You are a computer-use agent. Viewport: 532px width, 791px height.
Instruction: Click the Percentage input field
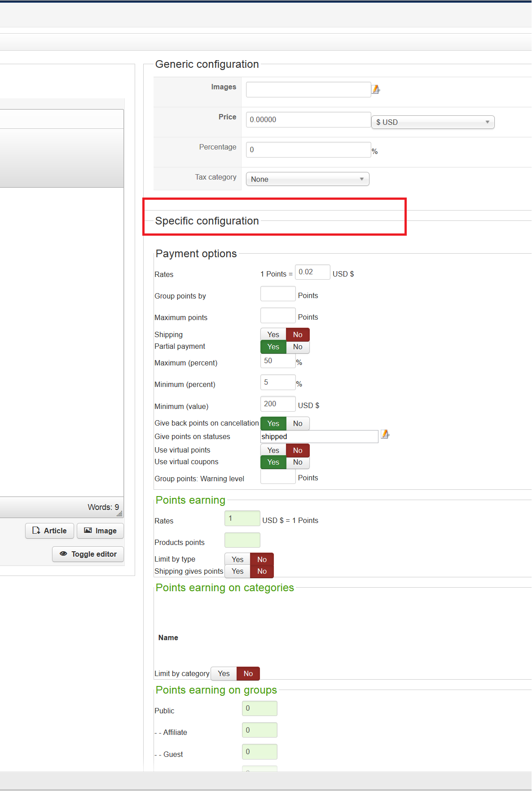[x=308, y=149]
